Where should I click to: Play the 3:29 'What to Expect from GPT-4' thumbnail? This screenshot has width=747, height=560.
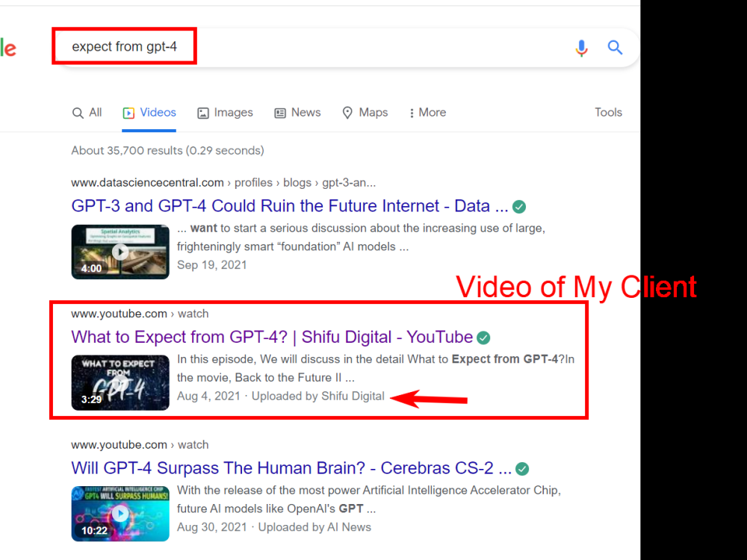(120, 383)
